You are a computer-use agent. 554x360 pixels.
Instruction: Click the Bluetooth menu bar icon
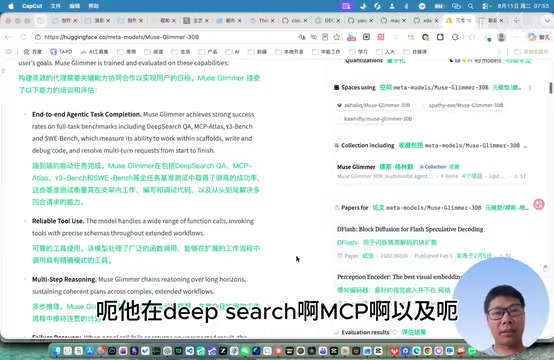pos(406,6)
